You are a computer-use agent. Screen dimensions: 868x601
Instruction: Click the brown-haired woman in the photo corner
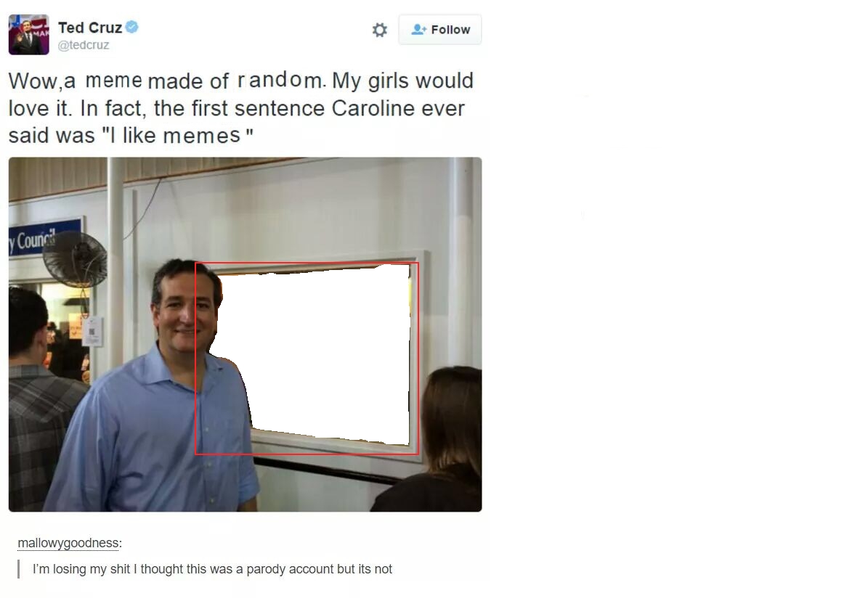[x=437, y=437]
